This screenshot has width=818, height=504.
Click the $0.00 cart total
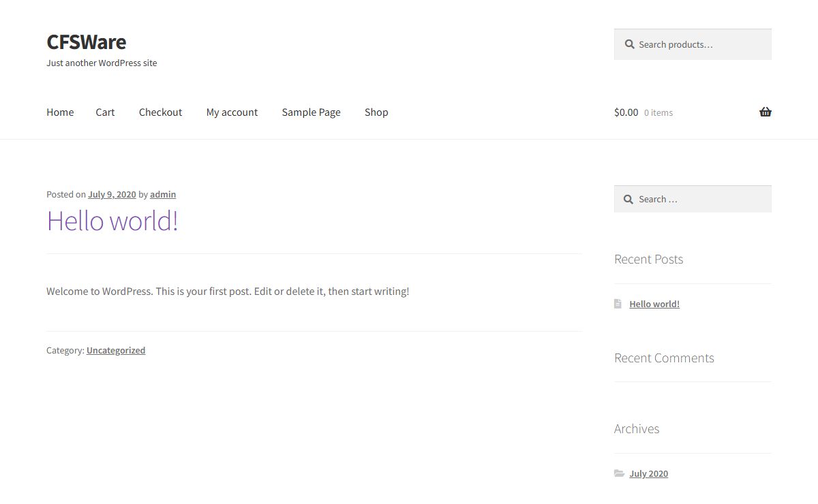point(626,112)
